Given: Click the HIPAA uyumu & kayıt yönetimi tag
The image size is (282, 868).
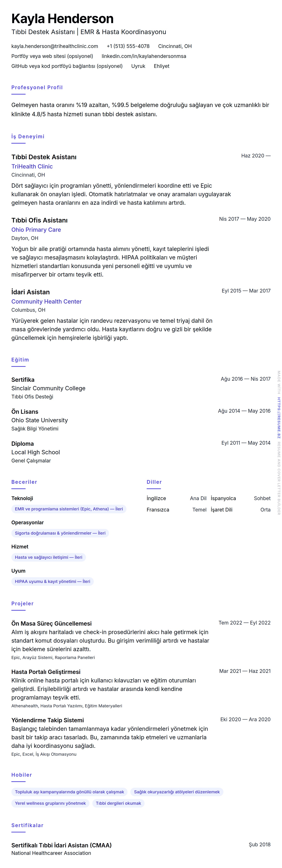Looking at the screenshot, I should point(52,582).
